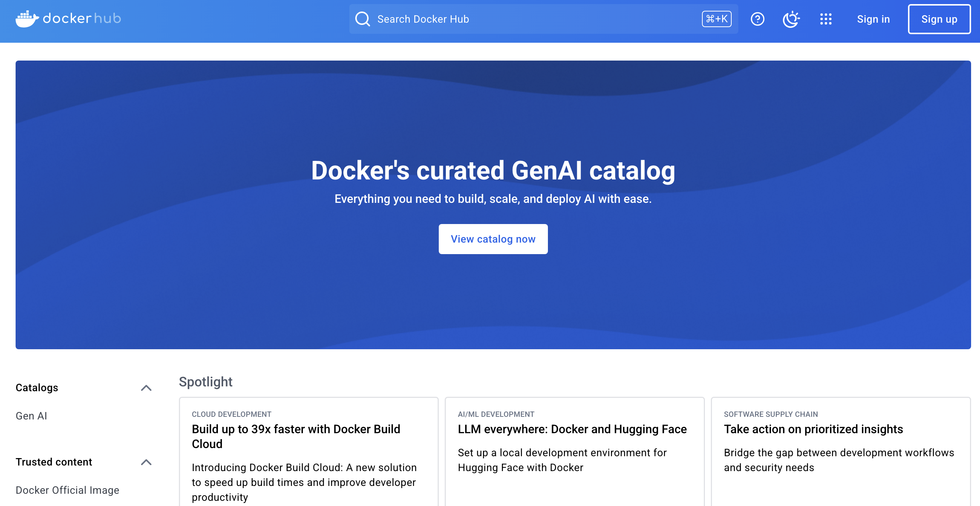This screenshot has width=980, height=506.
Task: Click the Sign in button
Action: tap(873, 19)
